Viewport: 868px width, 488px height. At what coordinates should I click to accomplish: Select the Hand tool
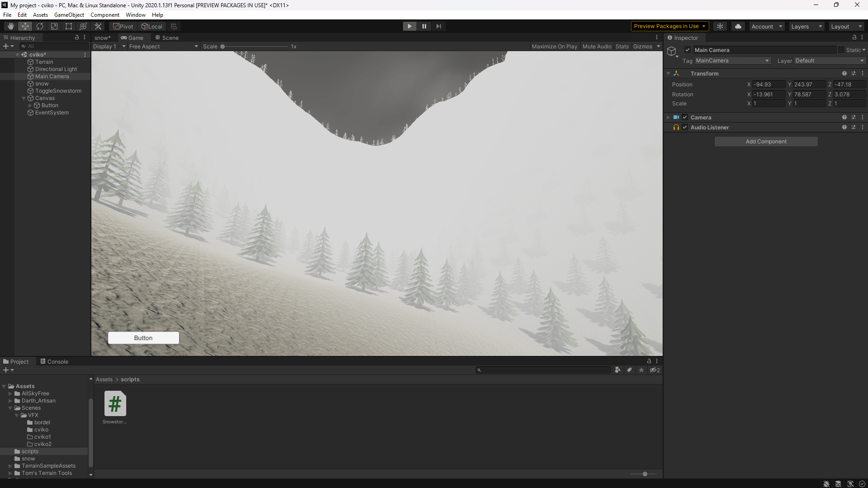11,26
